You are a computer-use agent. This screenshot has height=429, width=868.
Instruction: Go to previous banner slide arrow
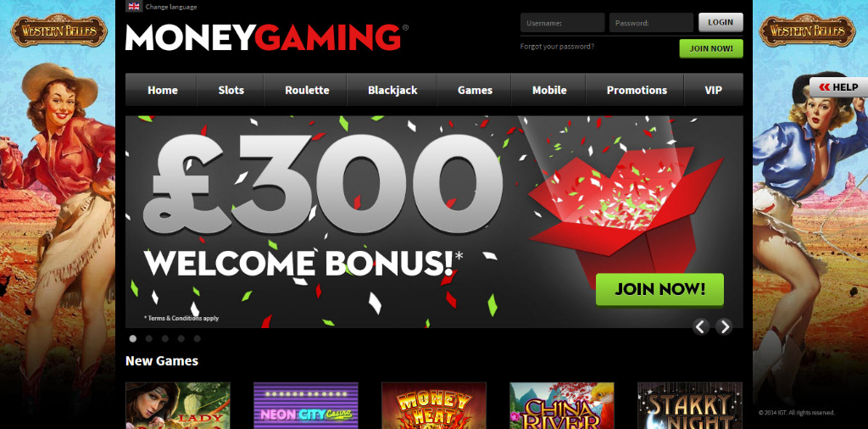pos(701,326)
